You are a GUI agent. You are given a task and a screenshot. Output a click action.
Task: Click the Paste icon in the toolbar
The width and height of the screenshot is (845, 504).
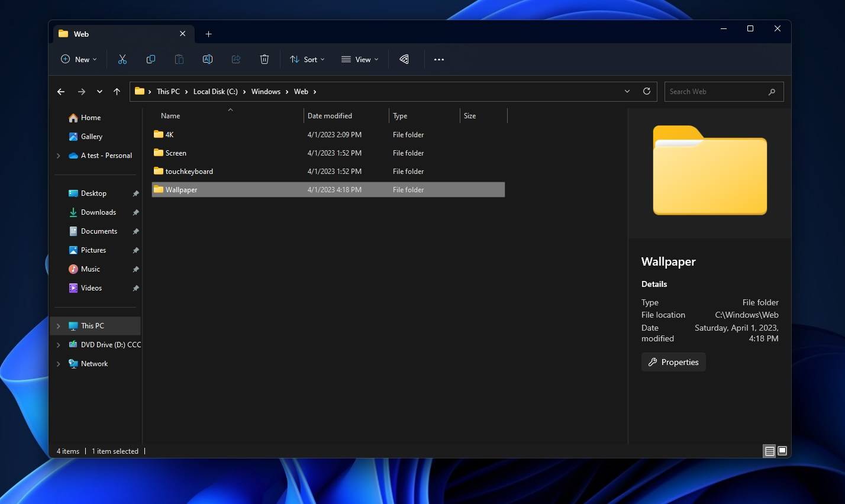[x=179, y=59]
